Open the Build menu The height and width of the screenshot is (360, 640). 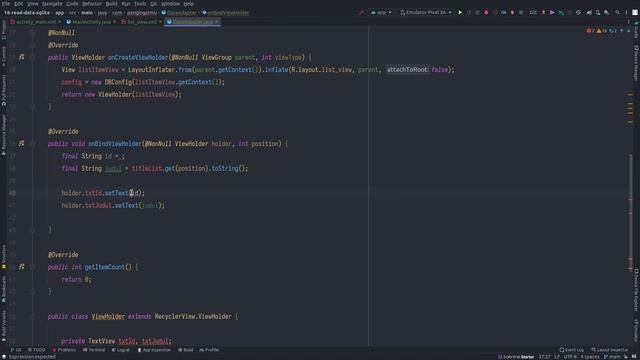111,4
